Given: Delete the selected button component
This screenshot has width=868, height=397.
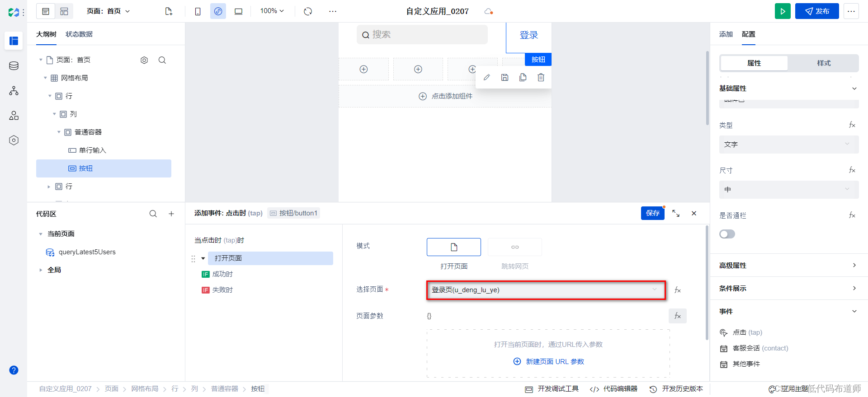Looking at the screenshot, I should [541, 77].
